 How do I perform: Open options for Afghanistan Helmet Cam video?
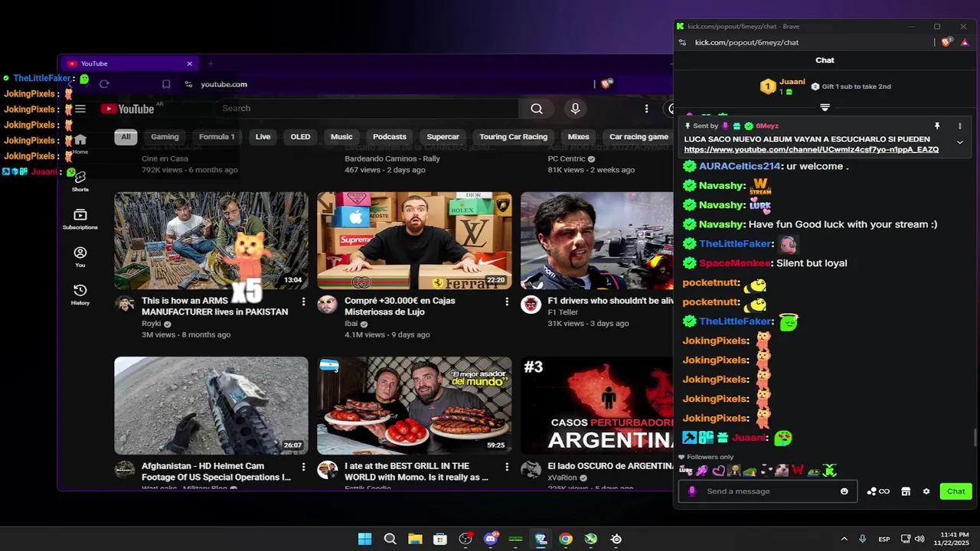[303, 466]
